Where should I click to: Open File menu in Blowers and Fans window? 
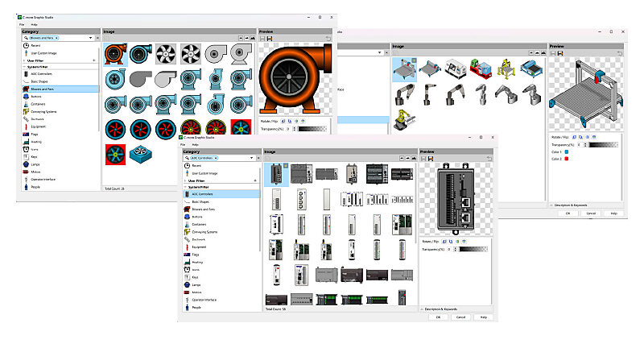[22, 25]
